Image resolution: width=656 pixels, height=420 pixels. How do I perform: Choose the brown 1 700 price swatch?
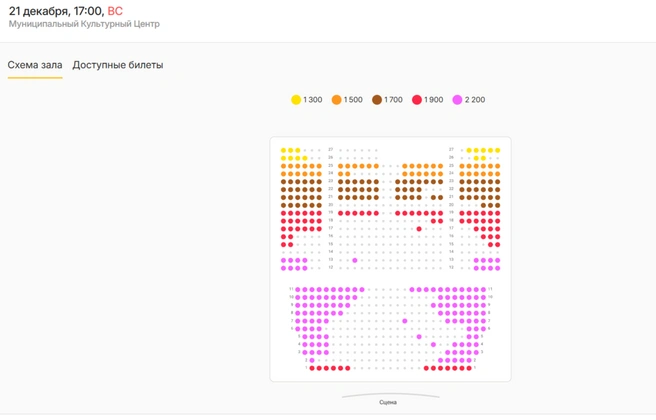coord(378,100)
